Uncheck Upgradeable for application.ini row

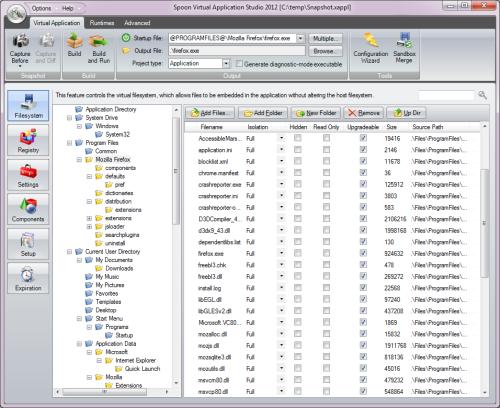[x=363, y=150]
